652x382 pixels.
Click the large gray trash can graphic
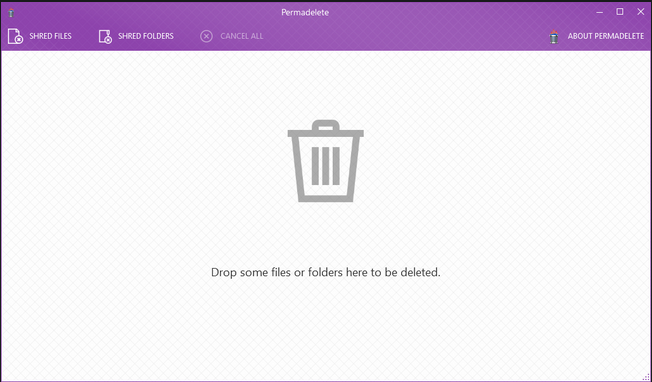tap(326, 161)
